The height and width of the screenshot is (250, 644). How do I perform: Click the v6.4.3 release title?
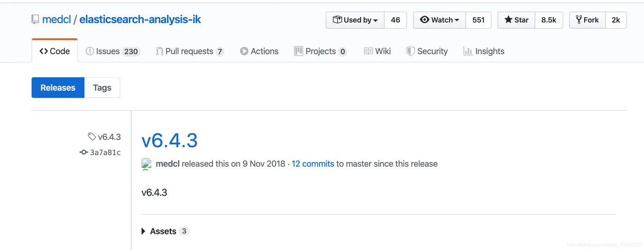169,140
